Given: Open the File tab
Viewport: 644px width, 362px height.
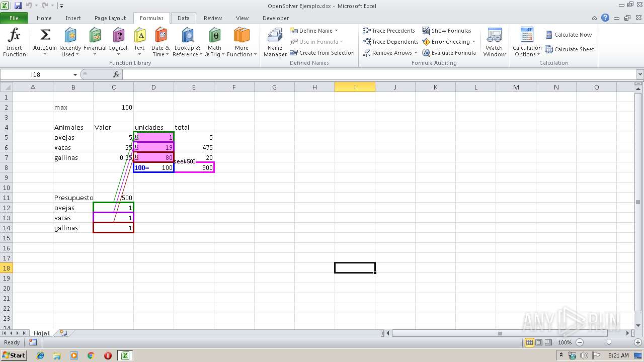Looking at the screenshot, I should tap(14, 18).
